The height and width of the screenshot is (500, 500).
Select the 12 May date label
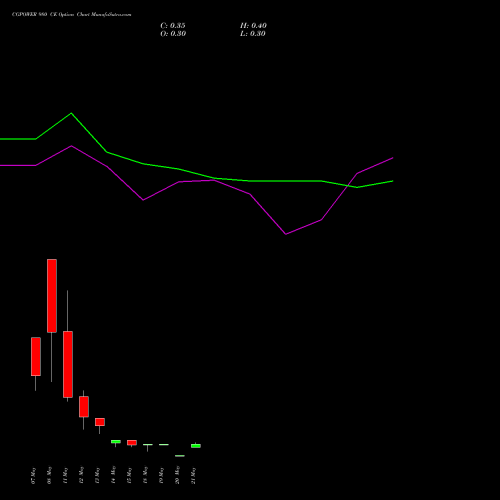click(81, 476)
